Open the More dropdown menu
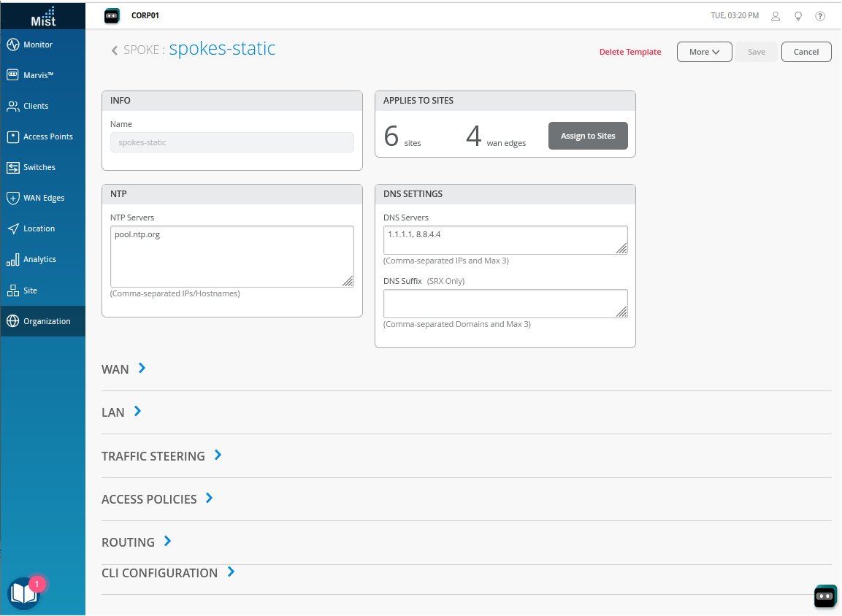The width and height of the screenshot is (842, 616). 704,52
